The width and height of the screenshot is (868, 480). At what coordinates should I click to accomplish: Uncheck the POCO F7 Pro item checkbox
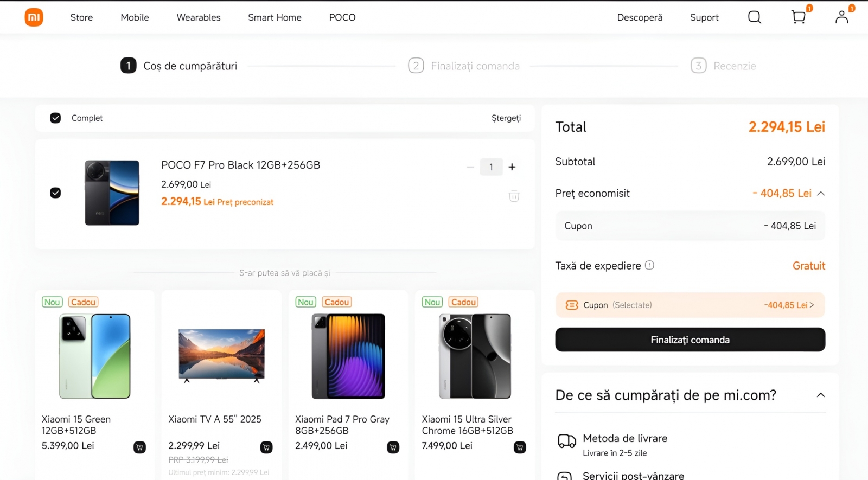(x=55, y=193)
